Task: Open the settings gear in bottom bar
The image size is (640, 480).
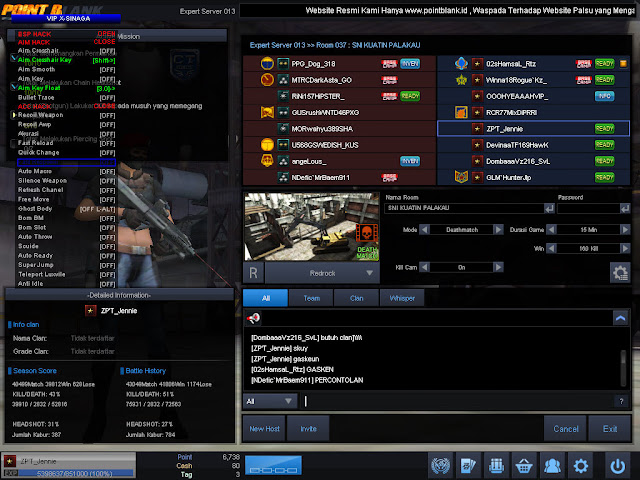Action: coord(580,465)
